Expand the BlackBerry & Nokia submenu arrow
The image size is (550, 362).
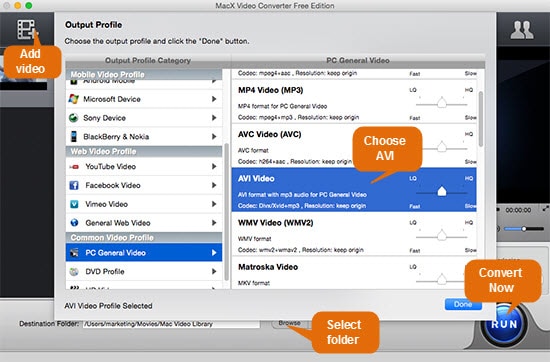pyautogui.click(x=214, y=136)
